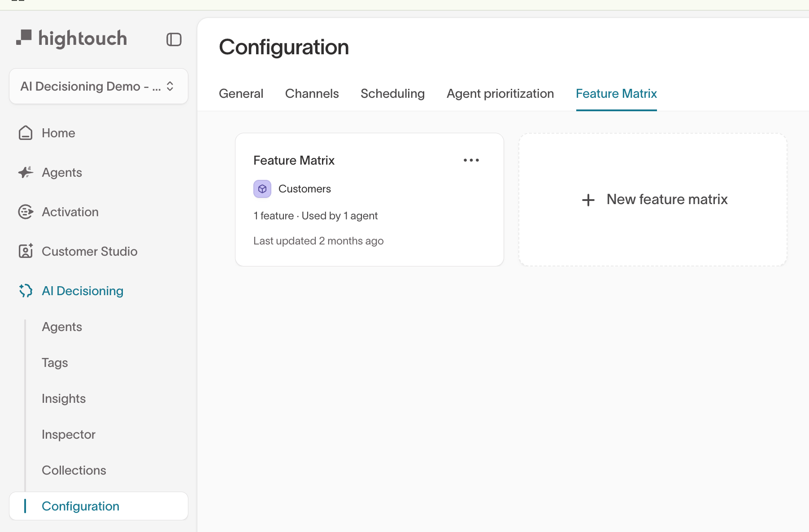809x532 pixels.
Task: Open the AI Decisioning Demo workspace switcher
Action: (99, 86)
